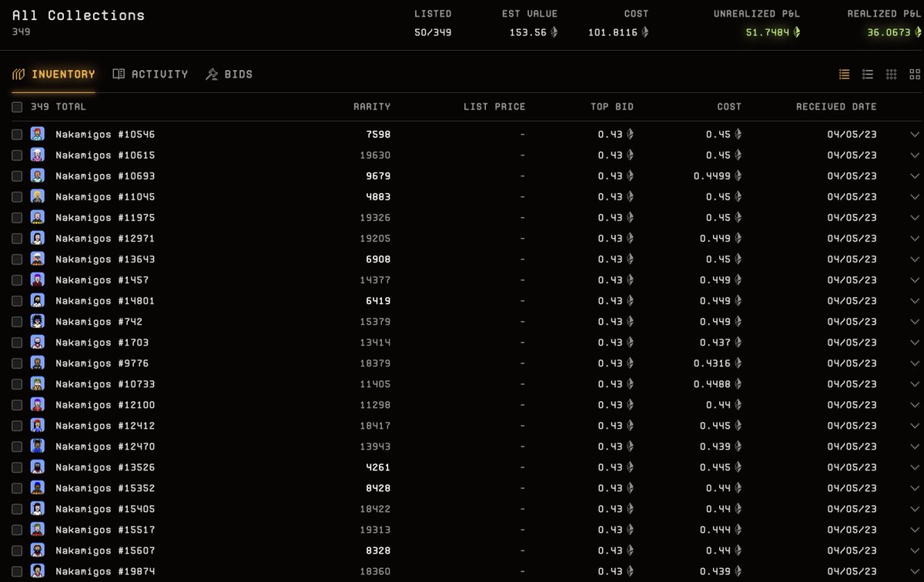Expand the Nakamigos #12470 row chevron

click(915, 446)
